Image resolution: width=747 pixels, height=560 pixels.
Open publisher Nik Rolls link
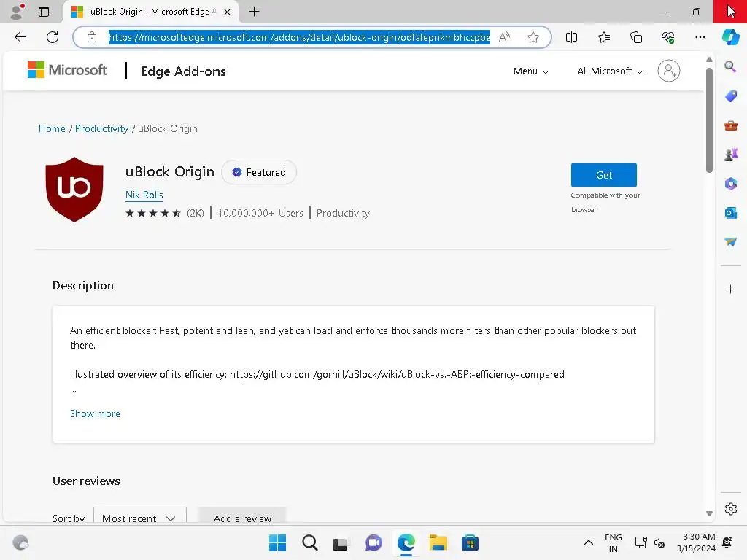pyautogui.click(x=144, y=195)
